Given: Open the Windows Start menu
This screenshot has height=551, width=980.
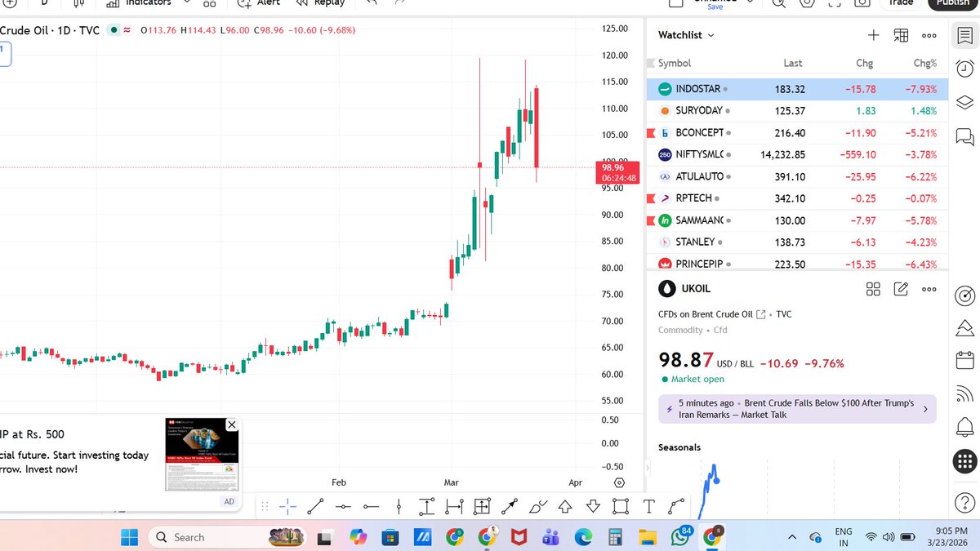Looking at the screenshot, I should click(x=129, y=537).
